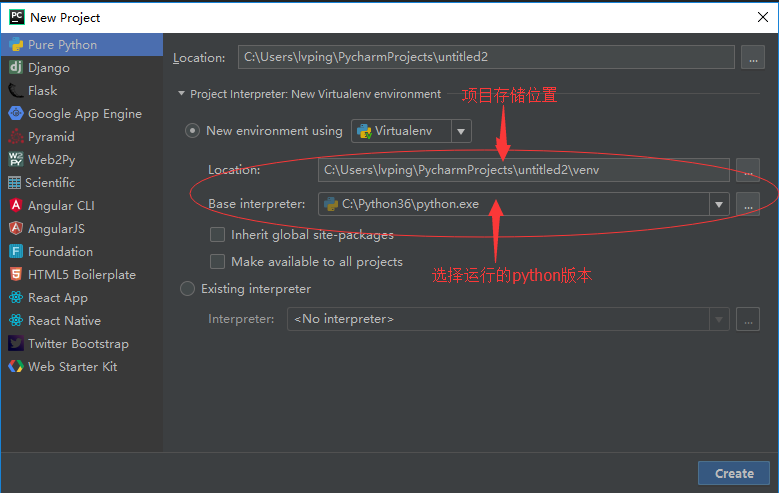Click the Web2Py project icon
Viewport: 779px width, 493px height.
(16, 159)
